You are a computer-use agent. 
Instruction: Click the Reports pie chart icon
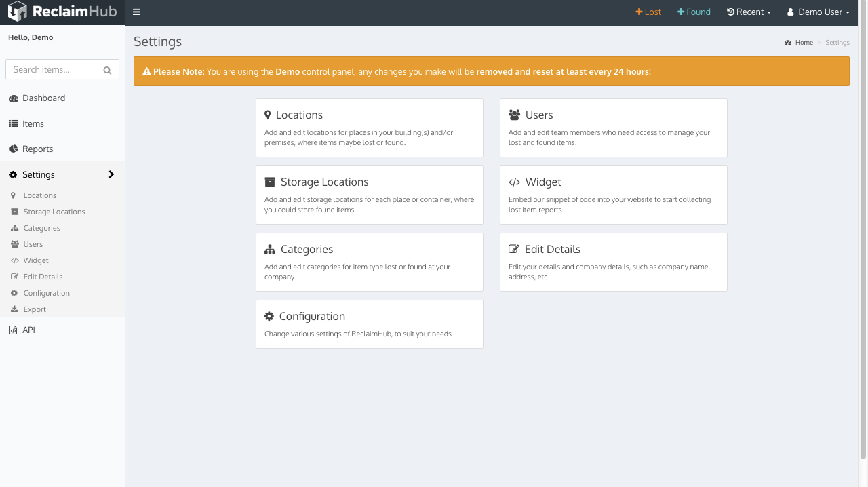(14, 149)
